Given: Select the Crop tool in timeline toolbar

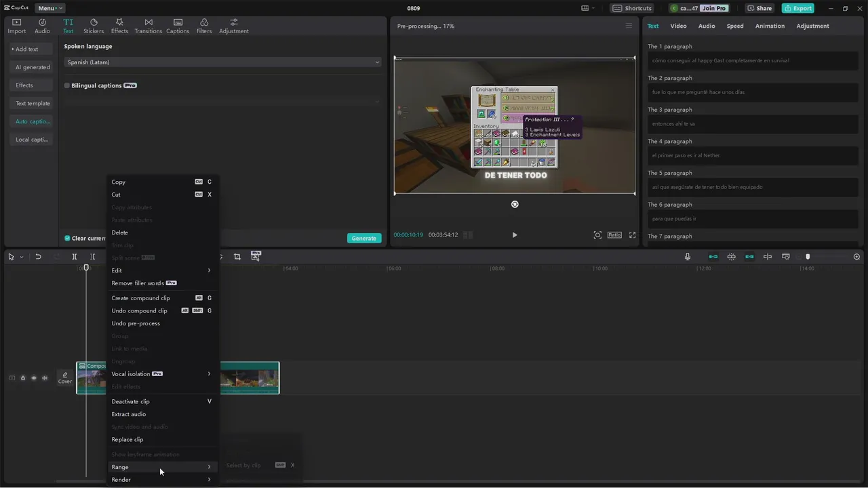Looking at the screenshot, I should point(237,257).
